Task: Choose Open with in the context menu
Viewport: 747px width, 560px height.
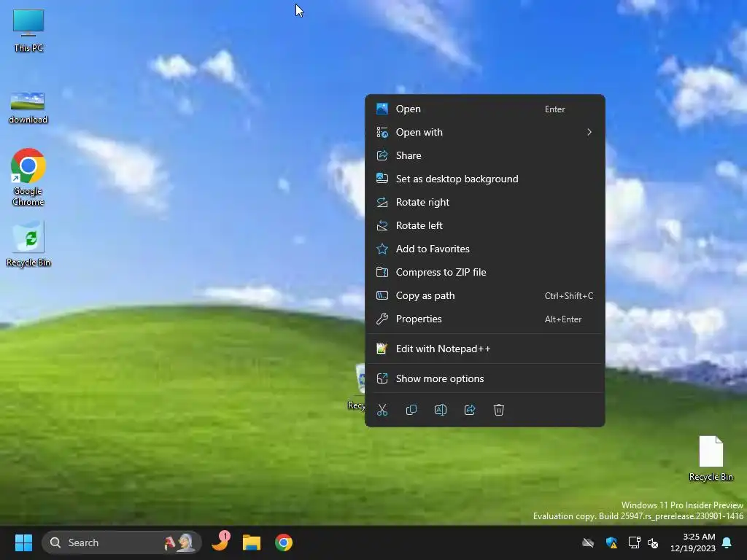Action: [x=485, y=133]
